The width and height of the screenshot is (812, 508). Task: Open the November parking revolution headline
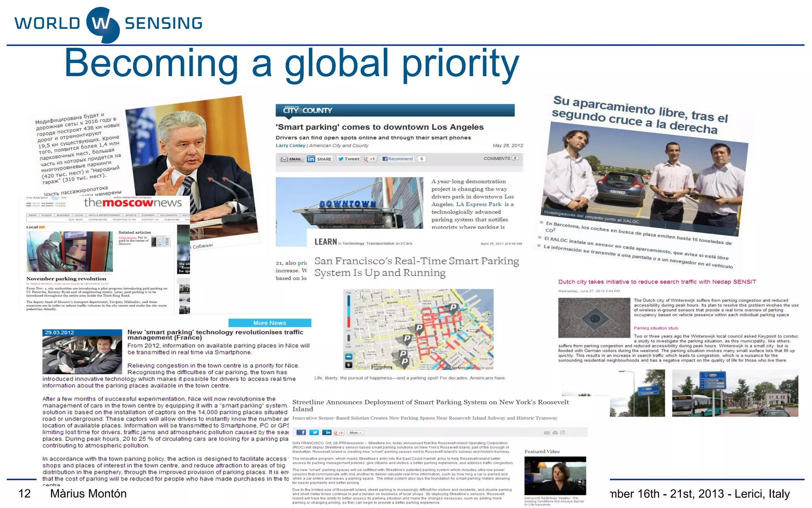(66, 279)
